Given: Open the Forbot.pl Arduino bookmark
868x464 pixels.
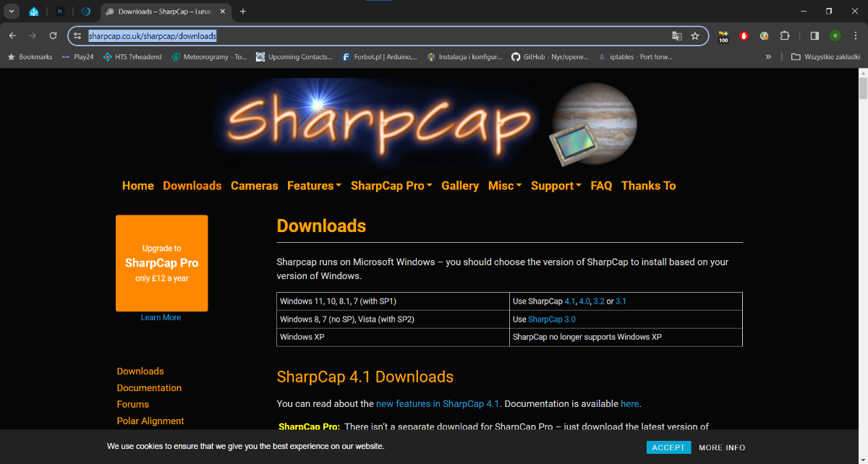Looking at the screenshot, I should 379,56.
